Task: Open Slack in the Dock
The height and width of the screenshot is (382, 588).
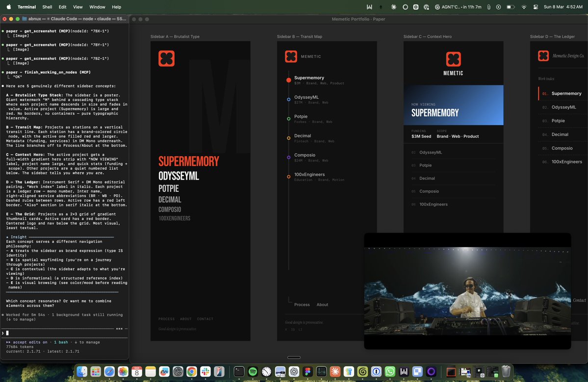Action: pyautogui.click(x=205, y=372)
